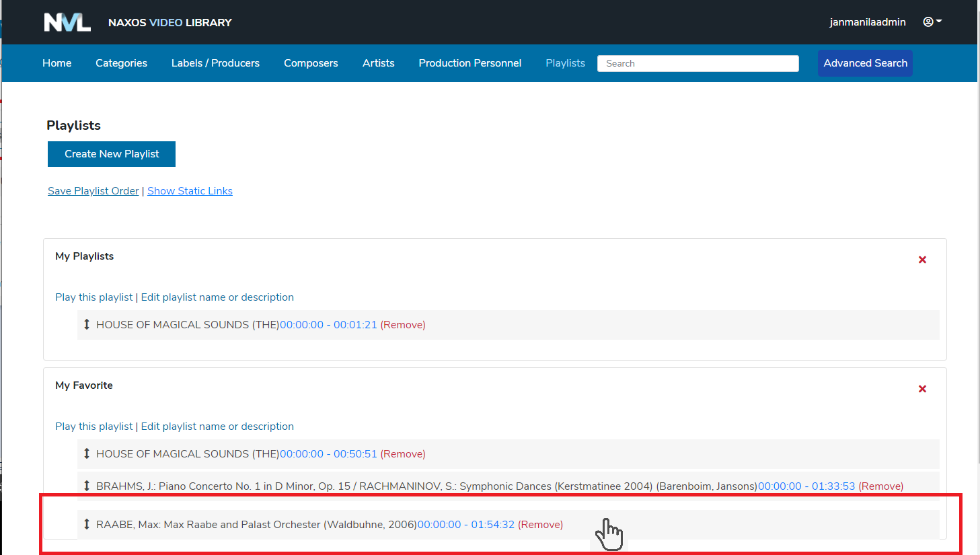The width and height of the screenshot is (980, 555).
Task: Open the Composers section
Action: coord(311,63)
